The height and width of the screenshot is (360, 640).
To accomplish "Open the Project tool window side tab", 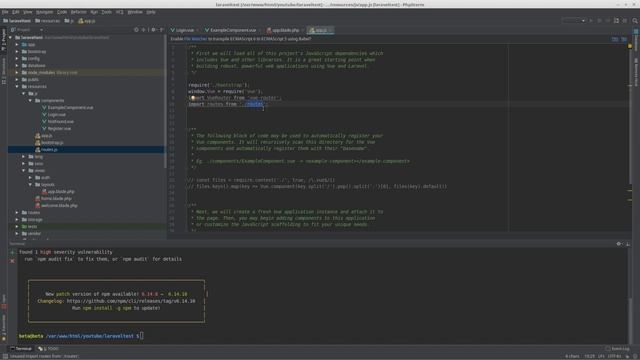I will [4, 40].
